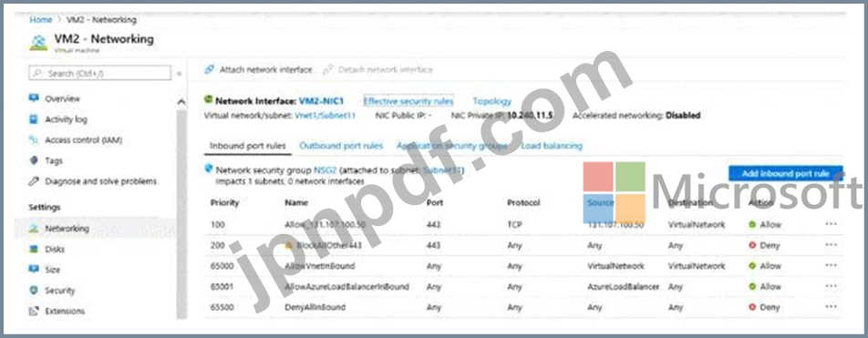The height and width of the screenshot is (338, 868).
Task: Click the Detach network interface button
Action: tap(378, 70)
